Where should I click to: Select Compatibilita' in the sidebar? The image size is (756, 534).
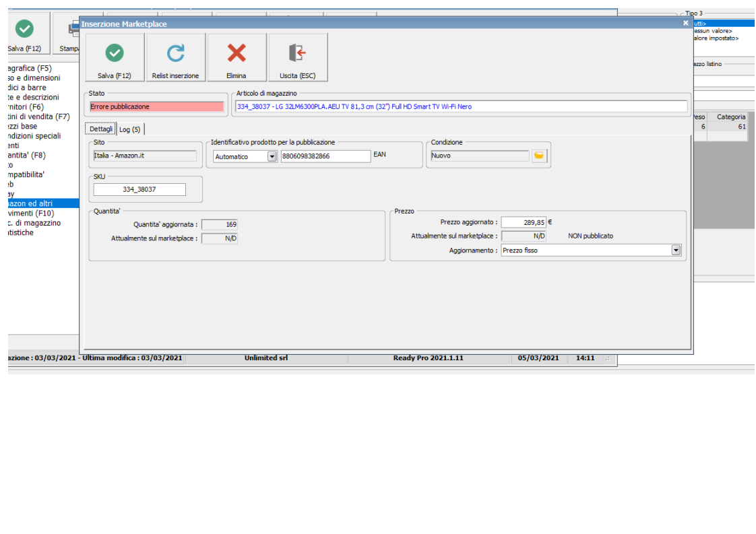click(26, 174)
